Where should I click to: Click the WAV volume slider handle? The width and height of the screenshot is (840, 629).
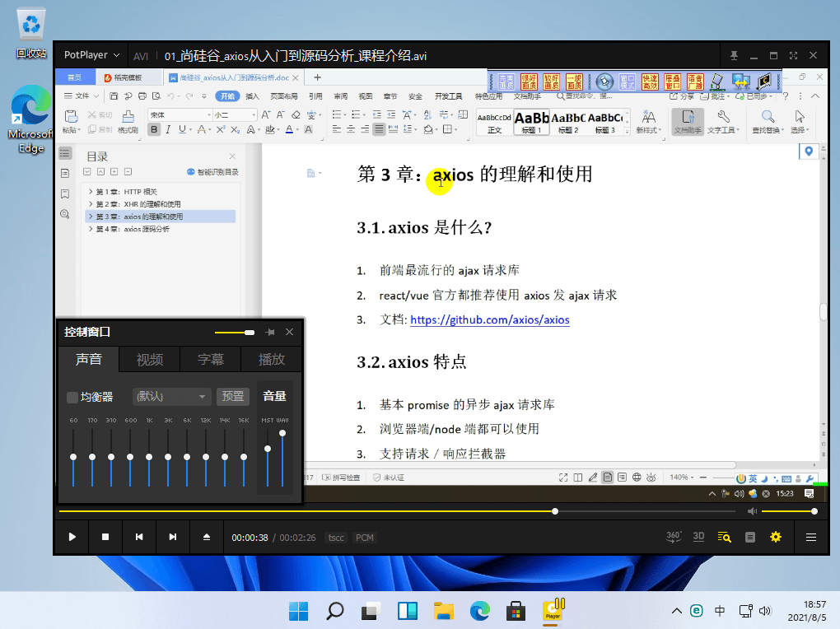pyautogui.click(x=282, y=433)
